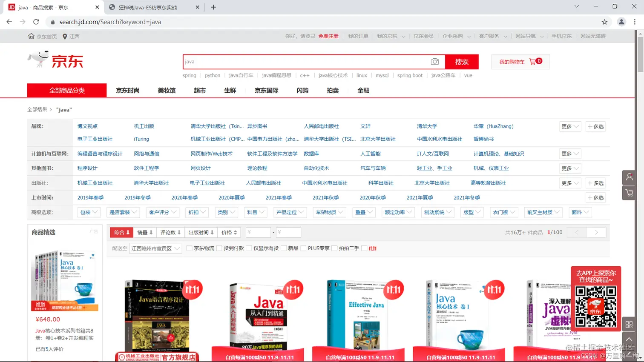644x362 pixels.
Task: Click the spring boot suggestion link
Action: pyautogui.click(x=410, y=75)
